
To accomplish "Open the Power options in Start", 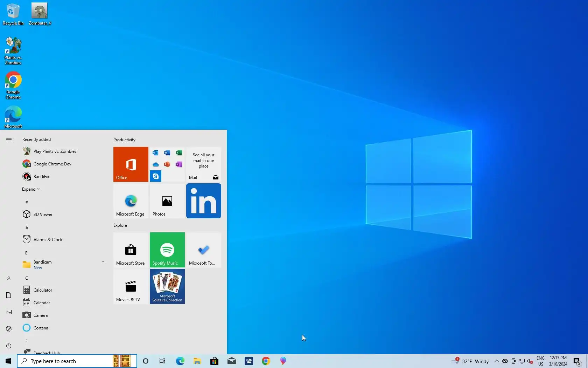I will tap(9, 346).
